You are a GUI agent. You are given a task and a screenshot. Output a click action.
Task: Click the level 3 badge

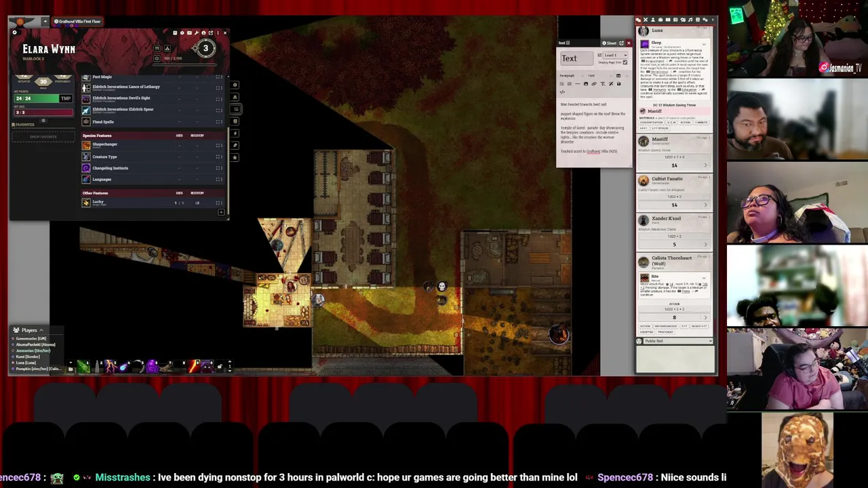[205, 48]
